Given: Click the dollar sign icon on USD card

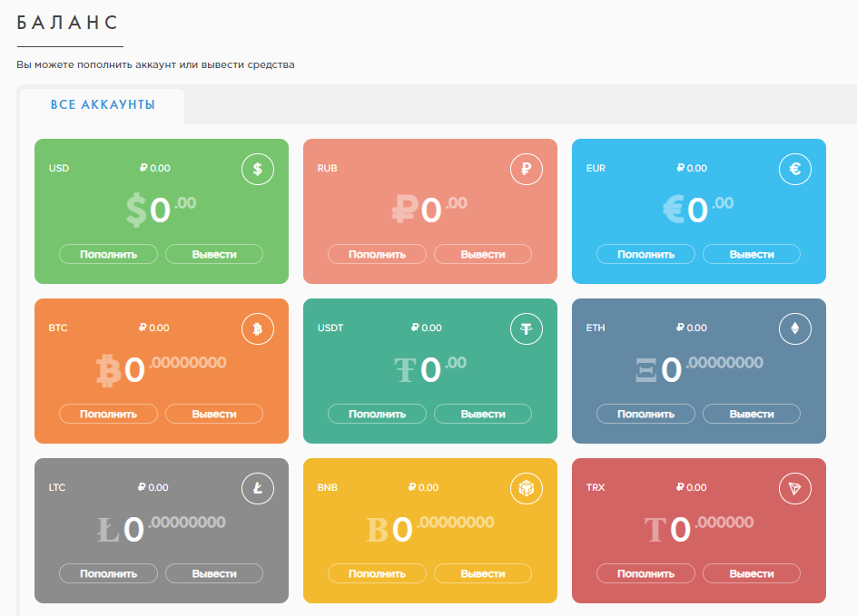Looking at the screenshot, I should pyautogui.click(x=258, y=169).
